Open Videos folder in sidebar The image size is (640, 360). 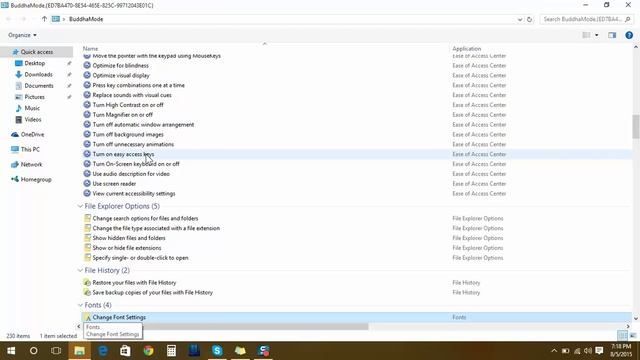tap(33, 120)
